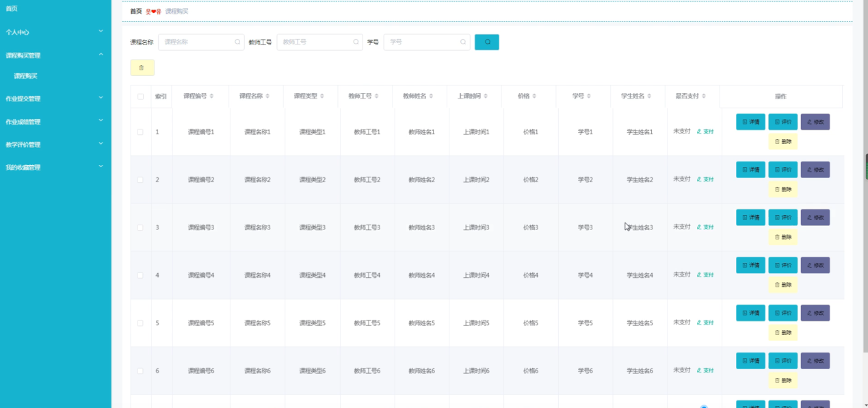This screenshot has height=408, width=868.
Task: Check the checkbox for row 5
Action: (140, 323)
